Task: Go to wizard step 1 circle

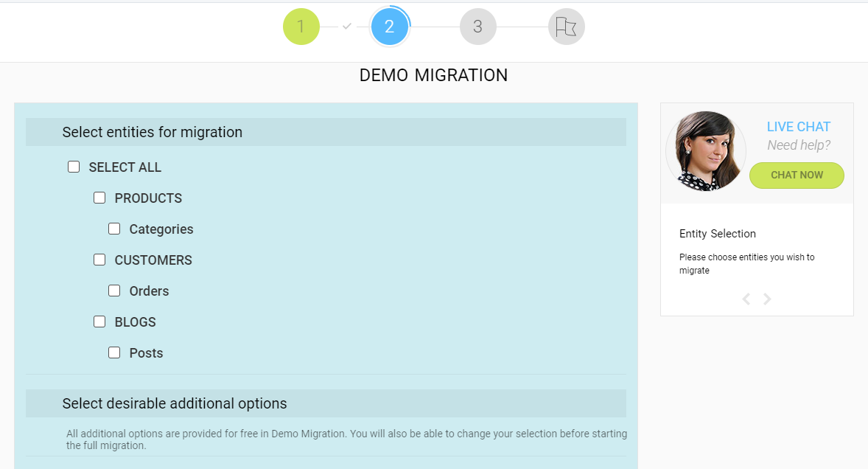Action: pyautogui.click(x=301, y=27)
